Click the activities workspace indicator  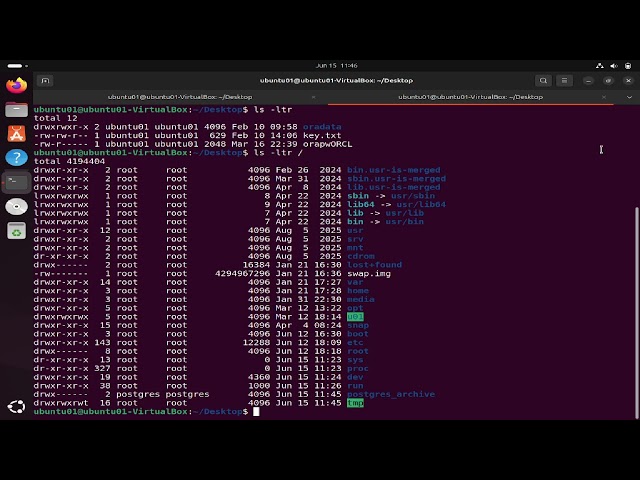[17, 66]
